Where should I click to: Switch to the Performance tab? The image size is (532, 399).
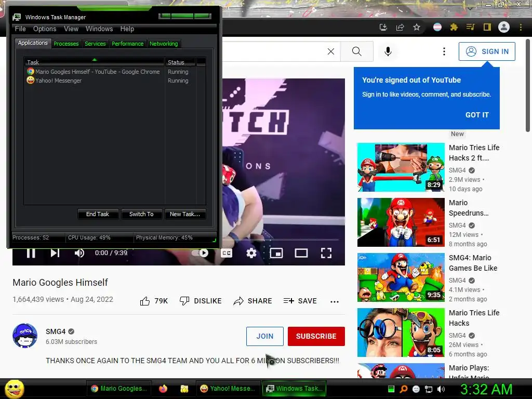click(128, 44)
